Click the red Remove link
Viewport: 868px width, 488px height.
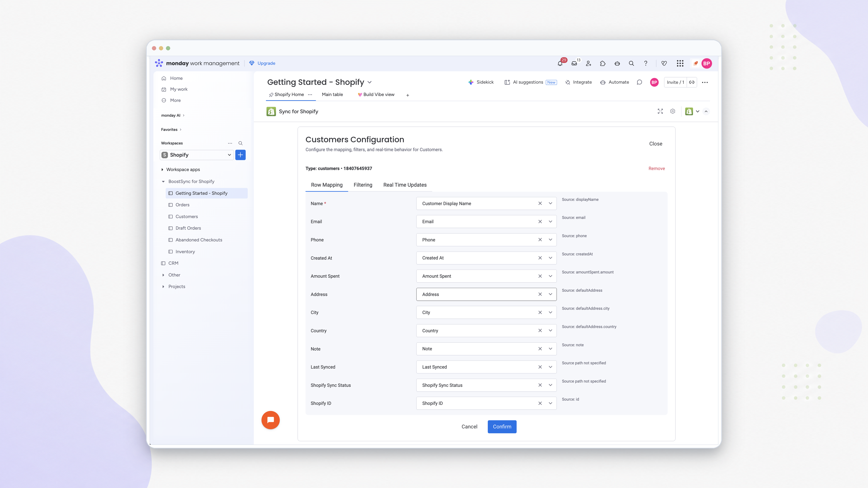[657, 169]
